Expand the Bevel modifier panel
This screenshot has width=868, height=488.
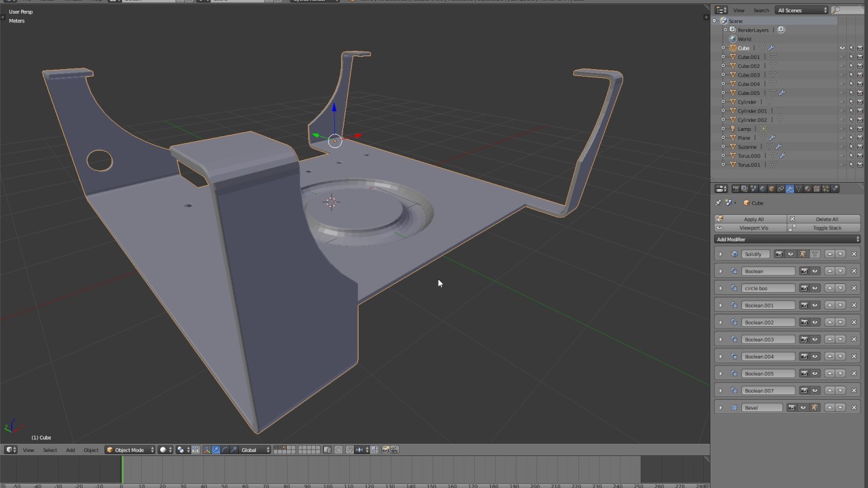pos(720,408)
